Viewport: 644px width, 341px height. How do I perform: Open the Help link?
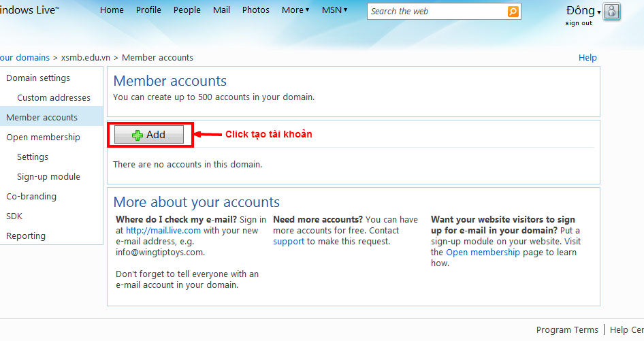[587, 58]
